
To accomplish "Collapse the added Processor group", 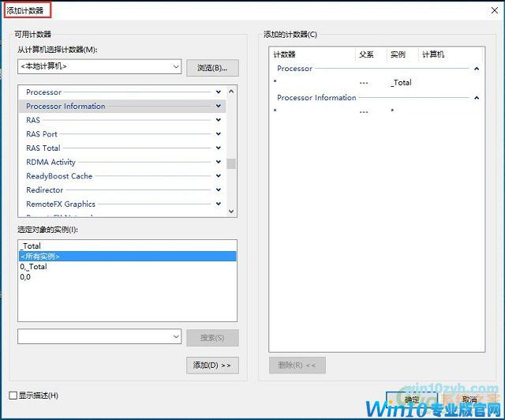I will [x=477, y=69].
